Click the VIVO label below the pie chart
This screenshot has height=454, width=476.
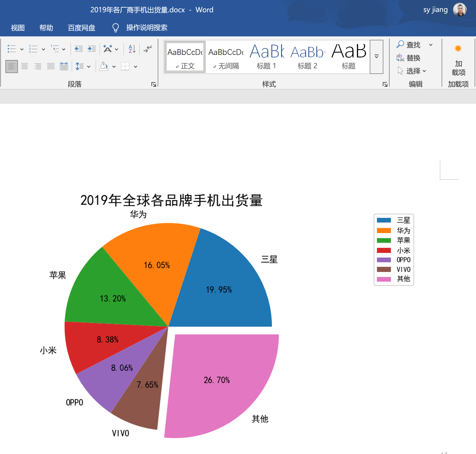click(x=120, y=433)
